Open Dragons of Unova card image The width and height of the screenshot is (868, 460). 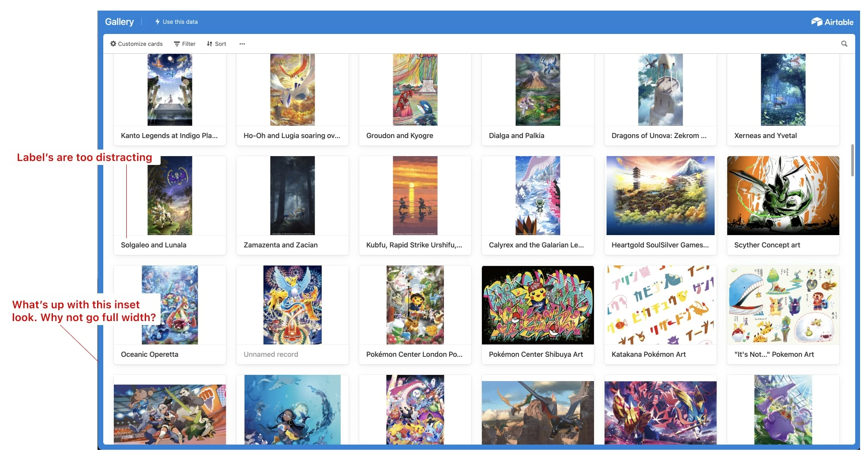click(x=661, y=90)
